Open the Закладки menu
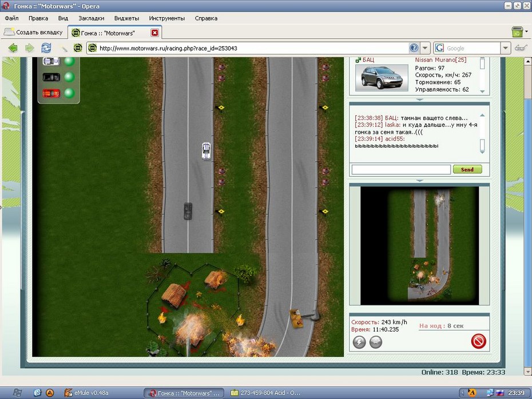This screenshot has width=532, height=399. (x=92, y=18)
